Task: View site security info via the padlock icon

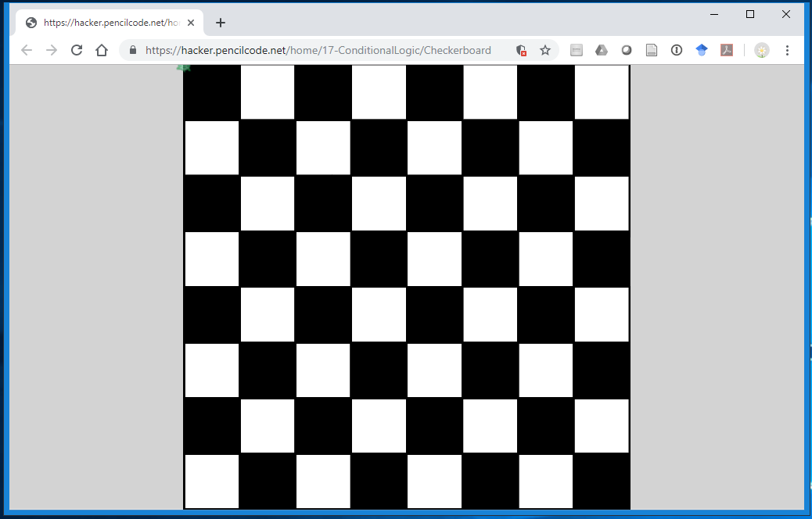Action: (132, 50)
